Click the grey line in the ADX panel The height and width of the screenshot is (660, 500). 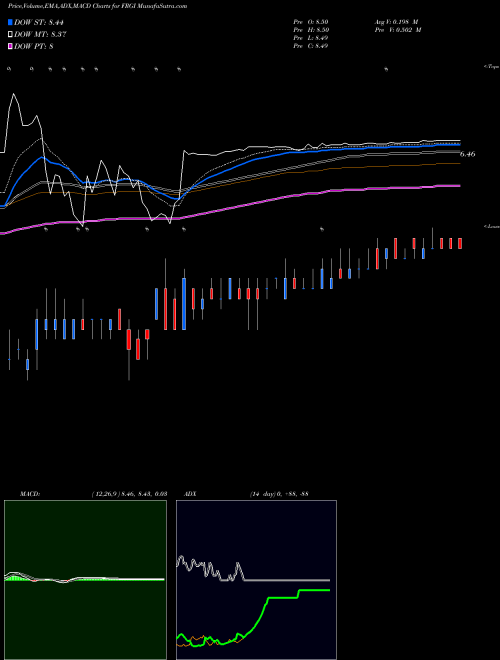(x=286, y=580)
